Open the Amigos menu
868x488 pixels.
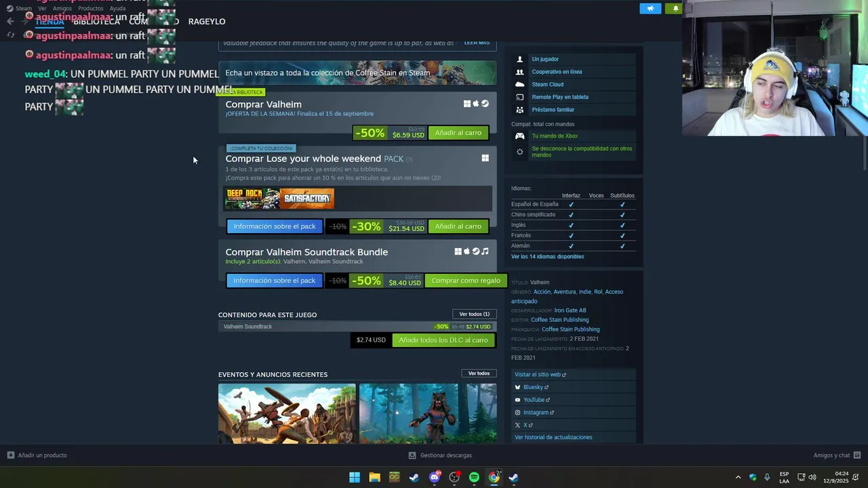62,9
